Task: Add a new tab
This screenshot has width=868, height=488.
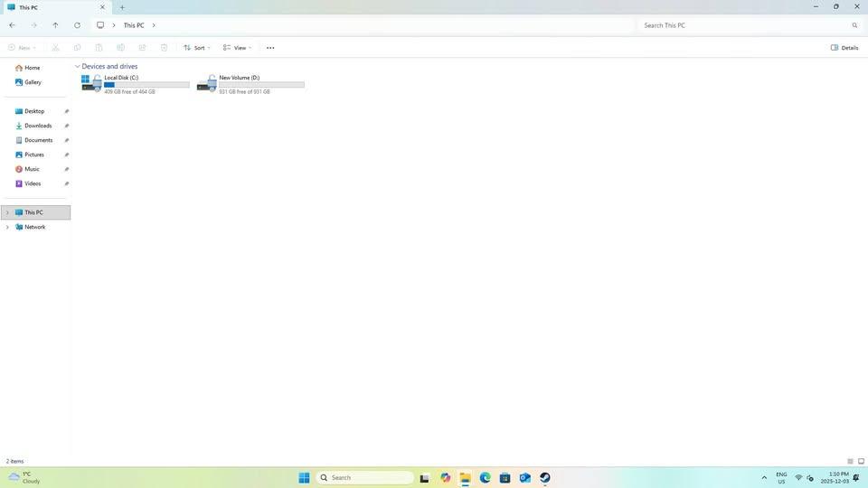Action: click(x=122, y=8)
